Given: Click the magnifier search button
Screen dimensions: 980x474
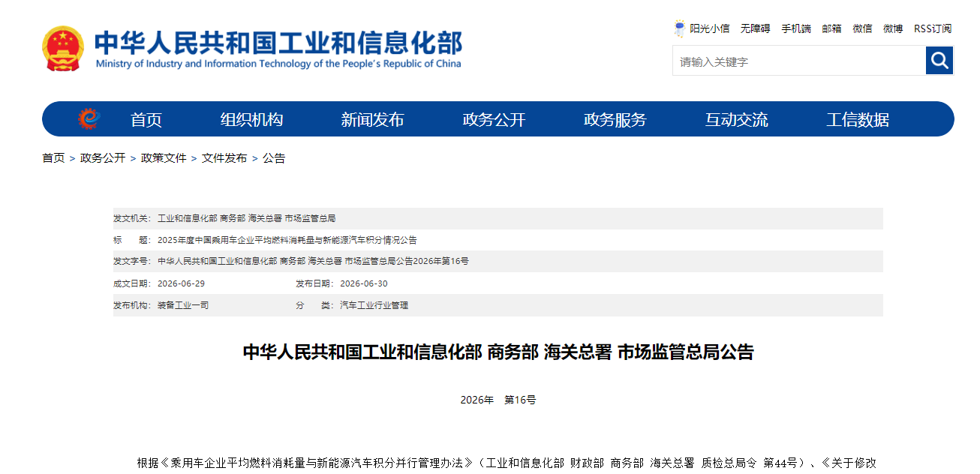Looking at the screenshot, I should tap(939, 61).
